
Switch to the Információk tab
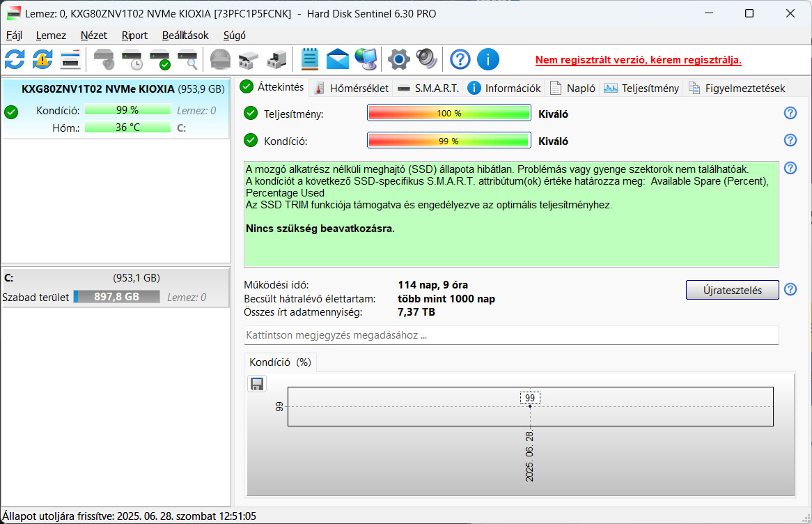pos(504,88)
